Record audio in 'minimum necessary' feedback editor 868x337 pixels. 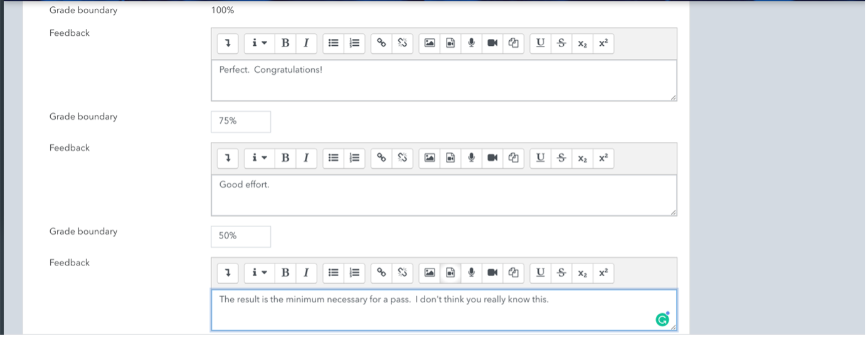[x=472, y=273]
